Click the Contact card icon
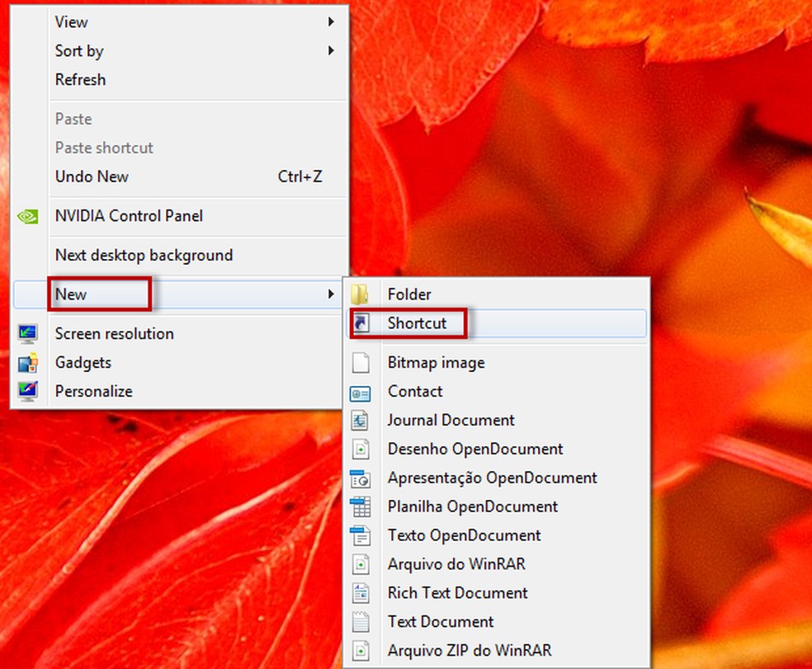The width and height of the screenshot is (812, 669). click(x=360, y=393)
